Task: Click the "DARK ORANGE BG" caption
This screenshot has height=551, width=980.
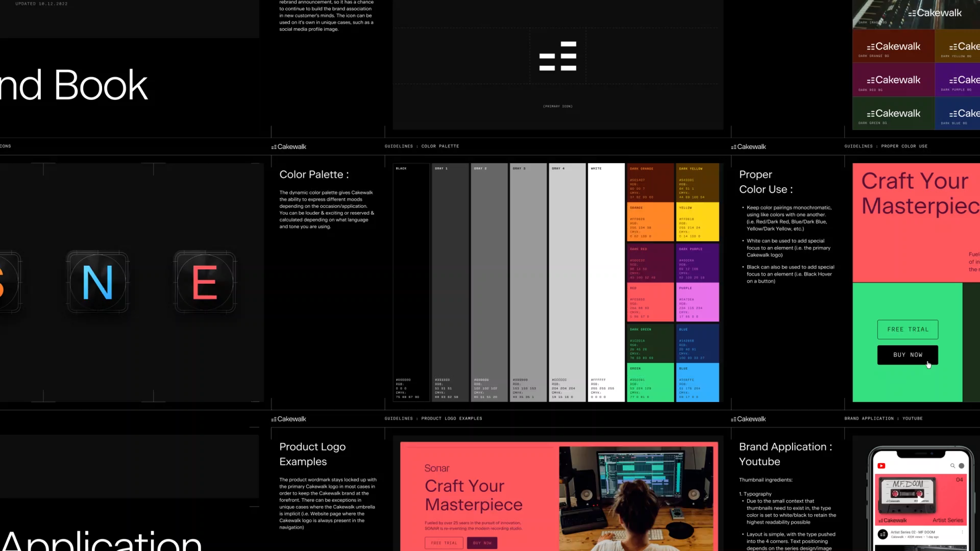Action: (873, 56)
